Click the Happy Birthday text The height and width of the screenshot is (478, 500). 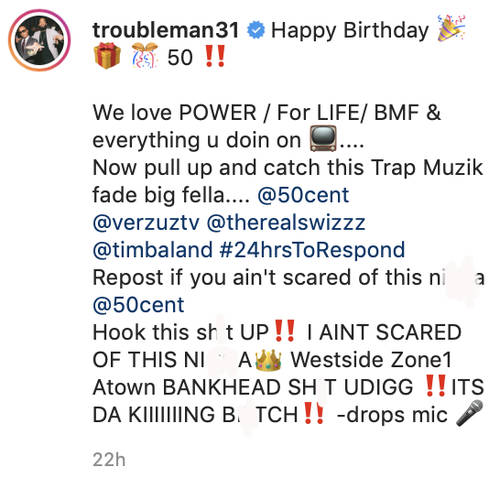coord(350,31)
